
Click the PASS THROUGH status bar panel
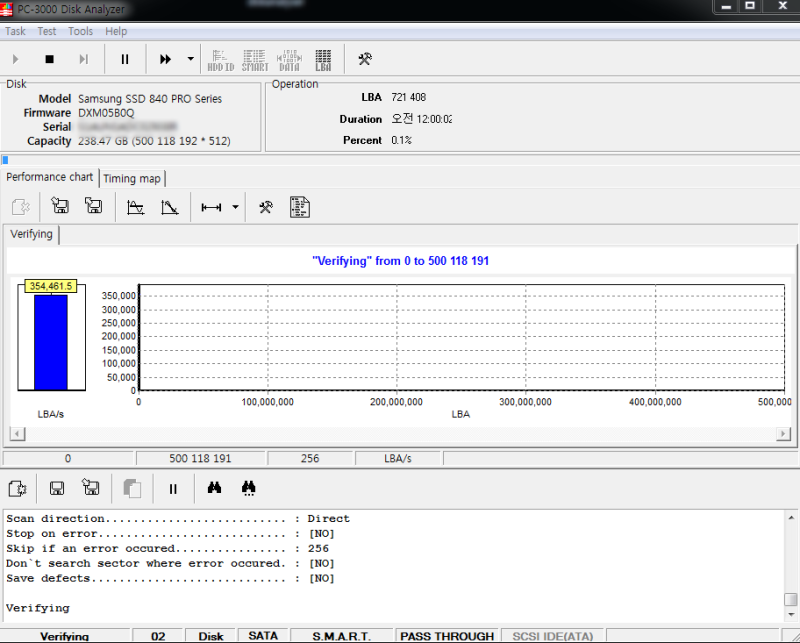click(447, 636)
